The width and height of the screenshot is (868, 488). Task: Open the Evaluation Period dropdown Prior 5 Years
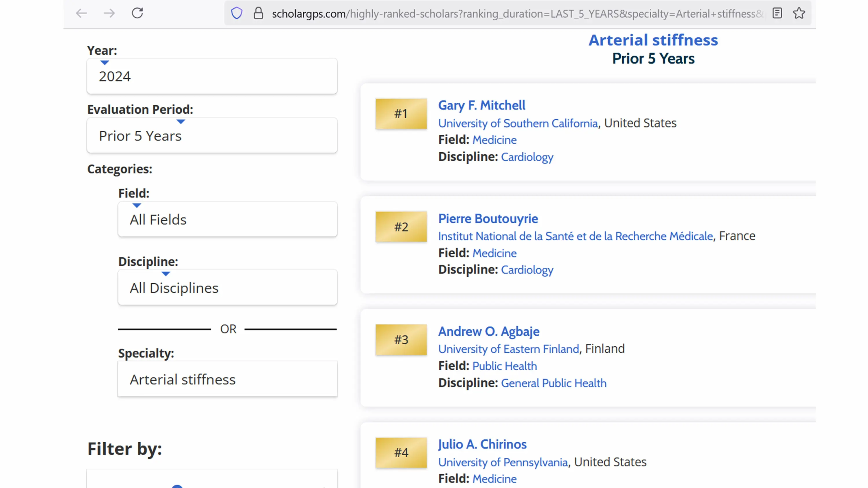[212, 135]
